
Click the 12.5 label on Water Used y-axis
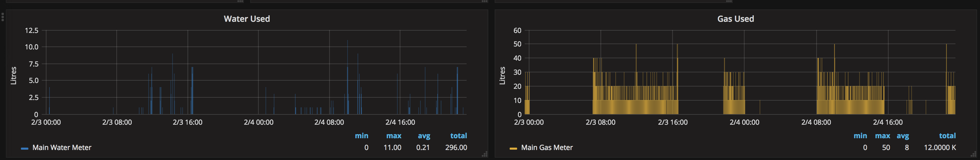click(31, 31)
